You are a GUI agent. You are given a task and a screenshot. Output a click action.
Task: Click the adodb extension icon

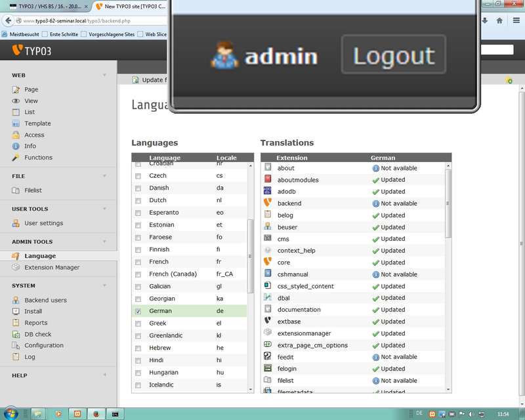pos(268,191)
